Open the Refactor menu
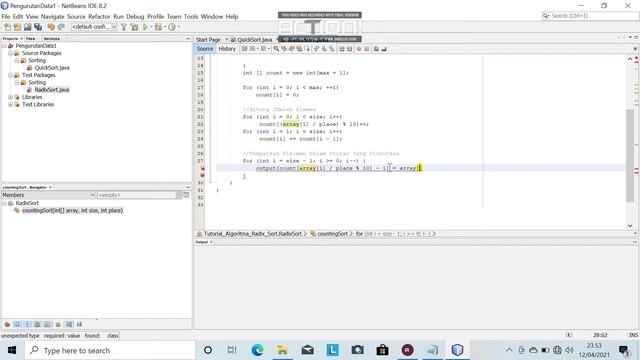Viewport: 640px width, 360px height. click(99, 16)
